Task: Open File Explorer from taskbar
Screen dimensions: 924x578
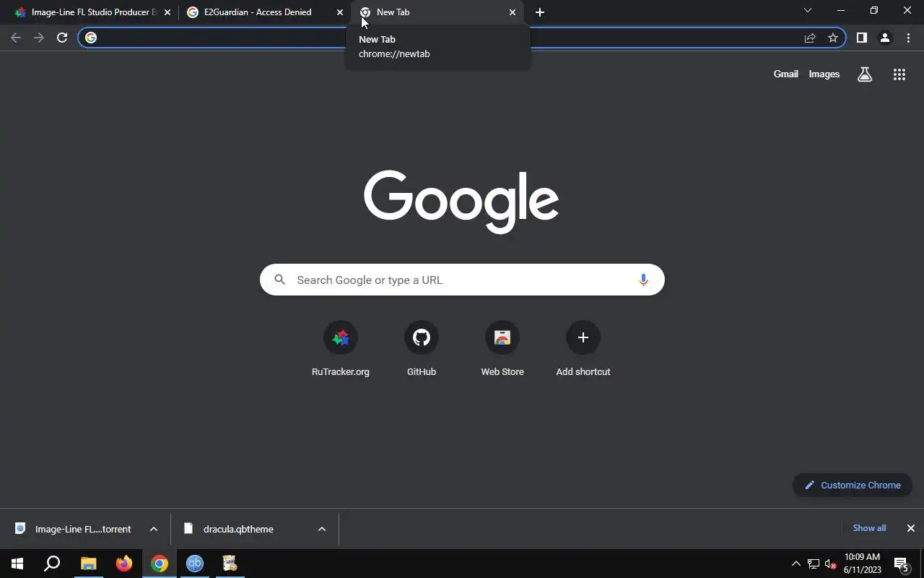Action: [x=88, y=564]
